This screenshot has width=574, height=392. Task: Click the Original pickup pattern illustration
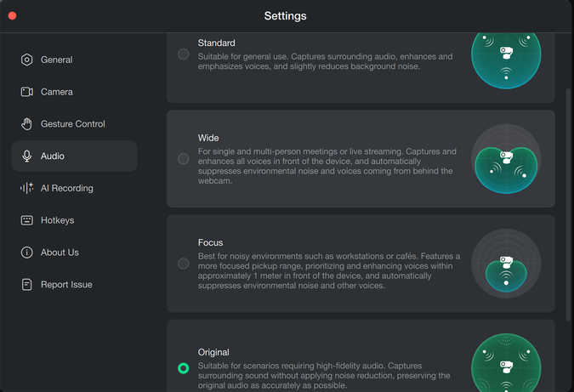click(x=506, y=362)
